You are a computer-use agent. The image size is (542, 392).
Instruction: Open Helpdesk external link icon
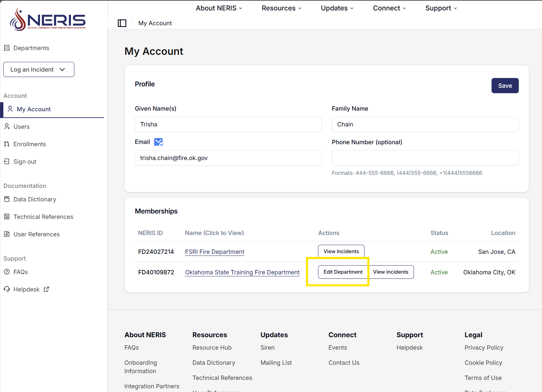tap(46, 289)
